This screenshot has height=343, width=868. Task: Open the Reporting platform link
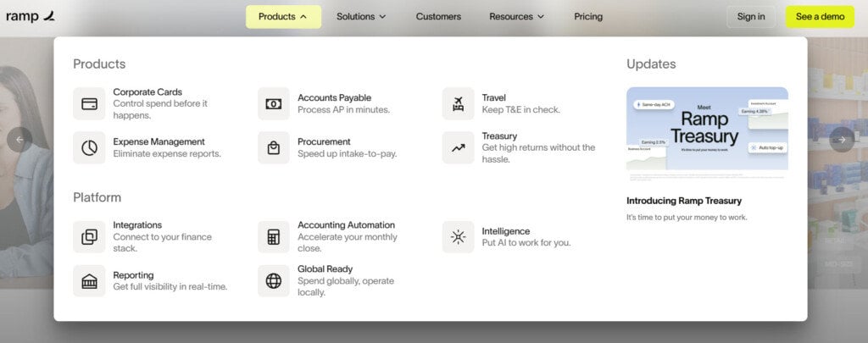tap(133, 275)
